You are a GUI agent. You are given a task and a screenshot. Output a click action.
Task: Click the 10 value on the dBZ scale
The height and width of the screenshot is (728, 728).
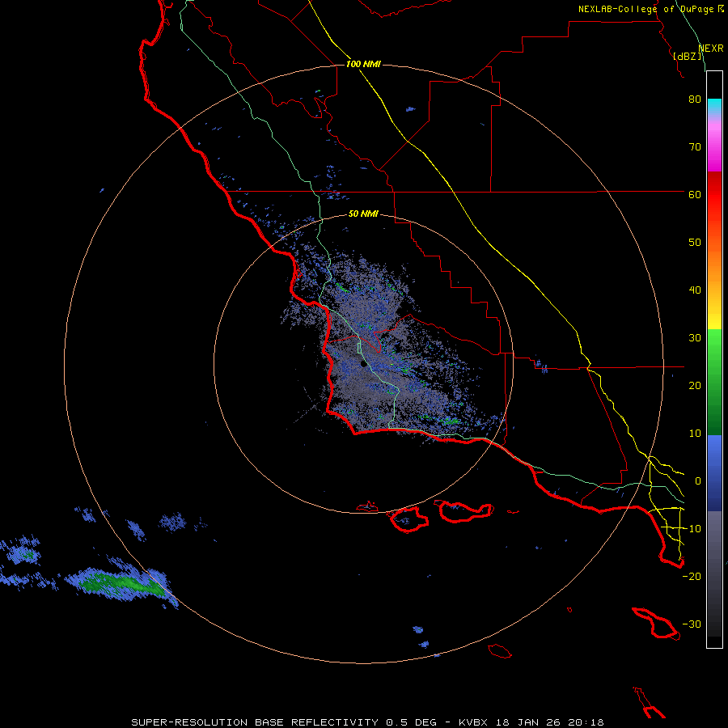tap(695, 434)
